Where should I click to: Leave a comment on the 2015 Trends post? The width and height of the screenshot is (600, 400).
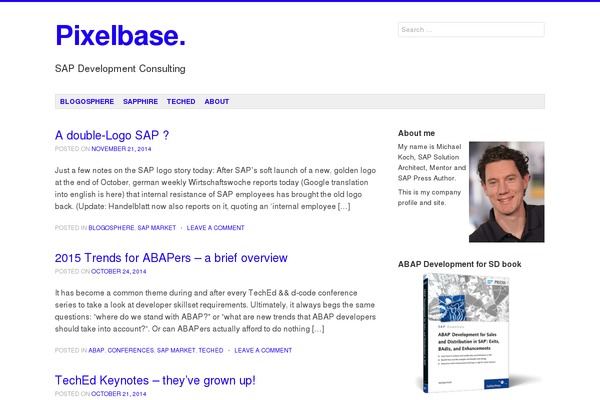pyautogui.click(x=263, y=350)
